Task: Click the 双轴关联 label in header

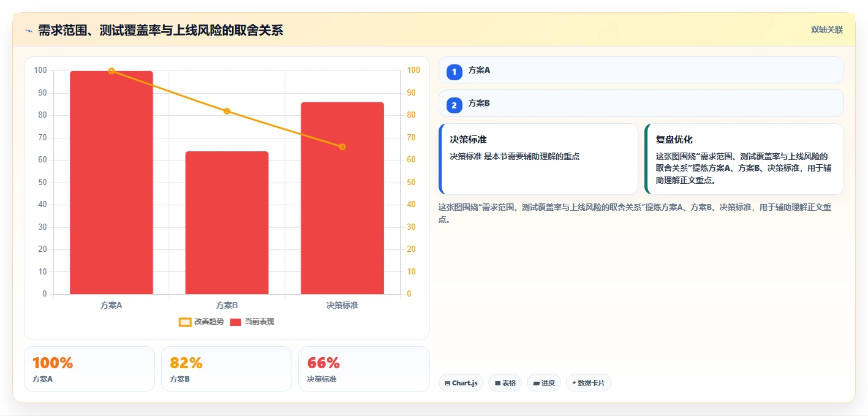Action: (827, 30)
